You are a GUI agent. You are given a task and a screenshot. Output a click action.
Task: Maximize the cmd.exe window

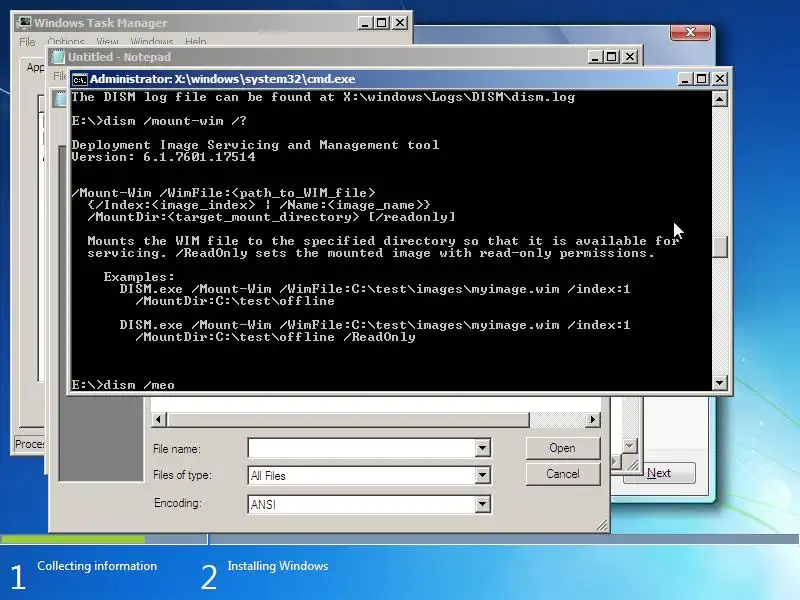point(702,79)
